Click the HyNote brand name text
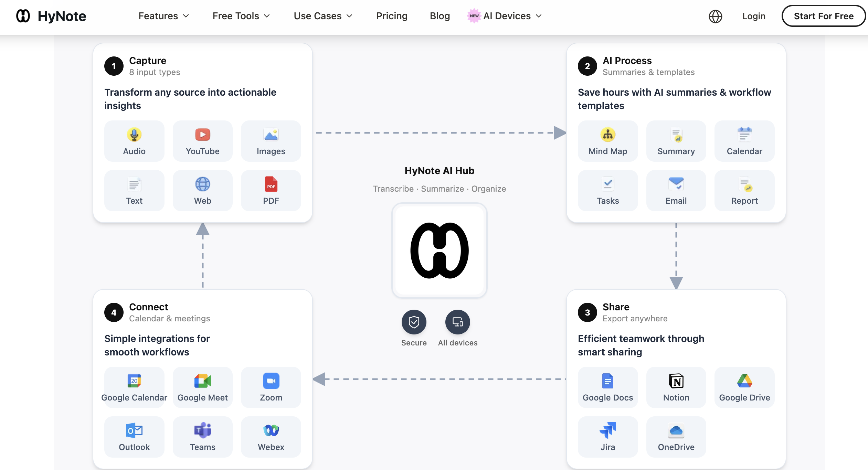 pyautogui.click(x=62, y=16)
